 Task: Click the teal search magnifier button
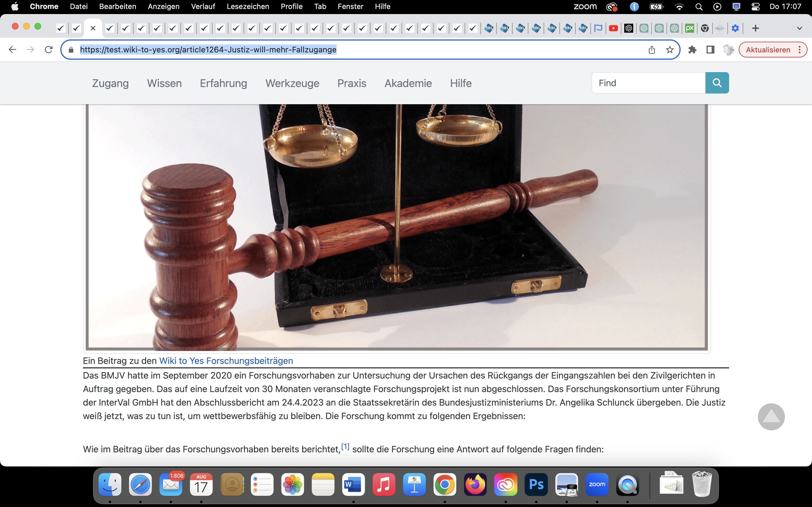pos(717,83)
